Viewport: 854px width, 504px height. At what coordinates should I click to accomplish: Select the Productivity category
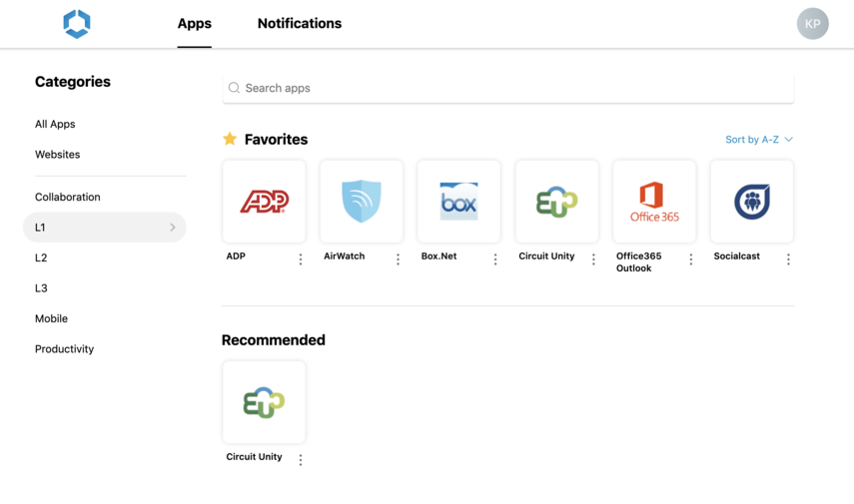click(x=64, y=349)
